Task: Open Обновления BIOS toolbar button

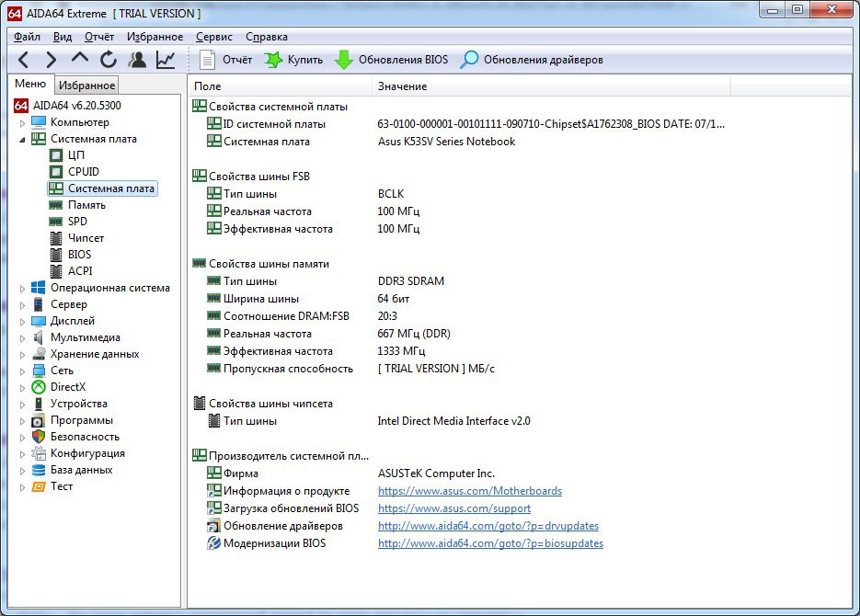Action: pos(391,60)
